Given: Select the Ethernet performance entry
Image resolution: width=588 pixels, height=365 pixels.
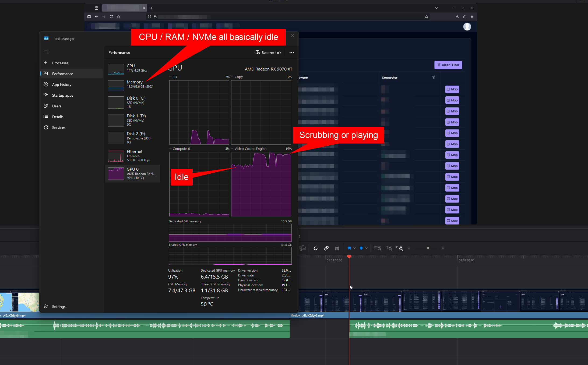Looking at the screenshot, I should click(133, 156).
